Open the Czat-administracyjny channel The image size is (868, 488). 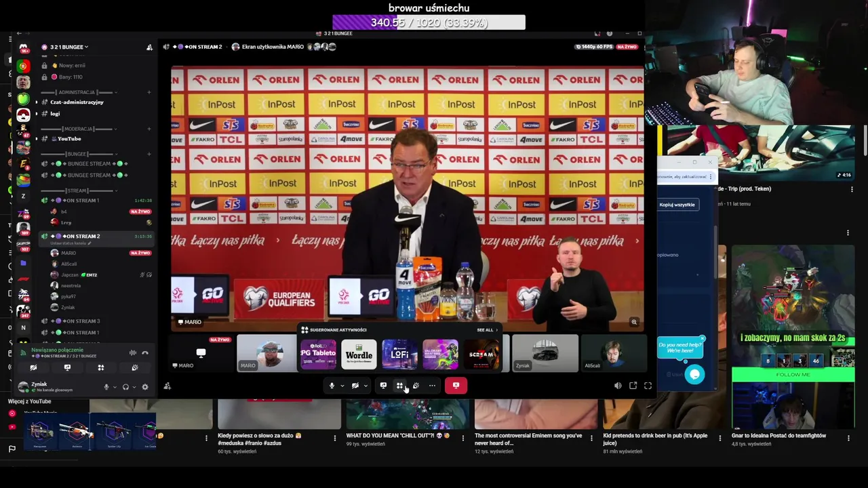[x=77, y=102]
